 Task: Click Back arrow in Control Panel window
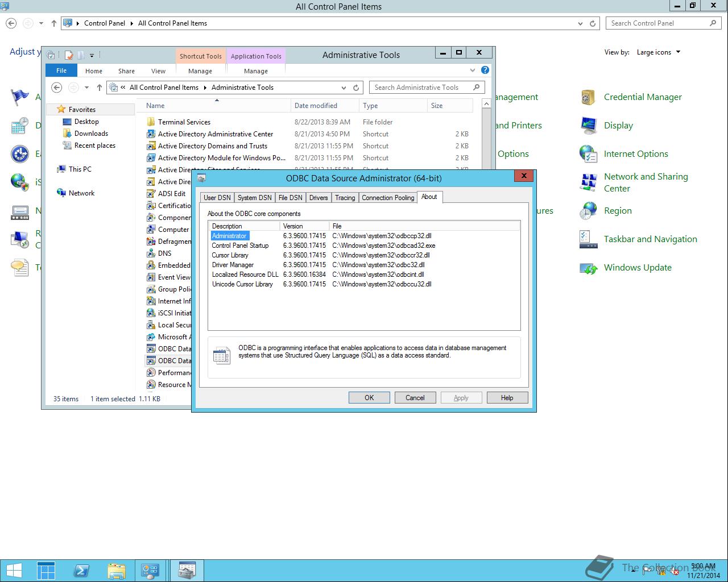tap(11, 23)
